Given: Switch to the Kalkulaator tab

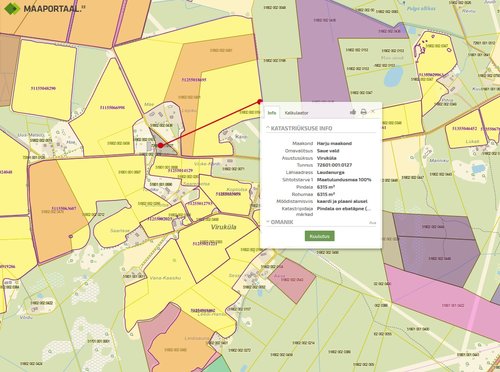Looking at the screenshot, I should (296, 113).
